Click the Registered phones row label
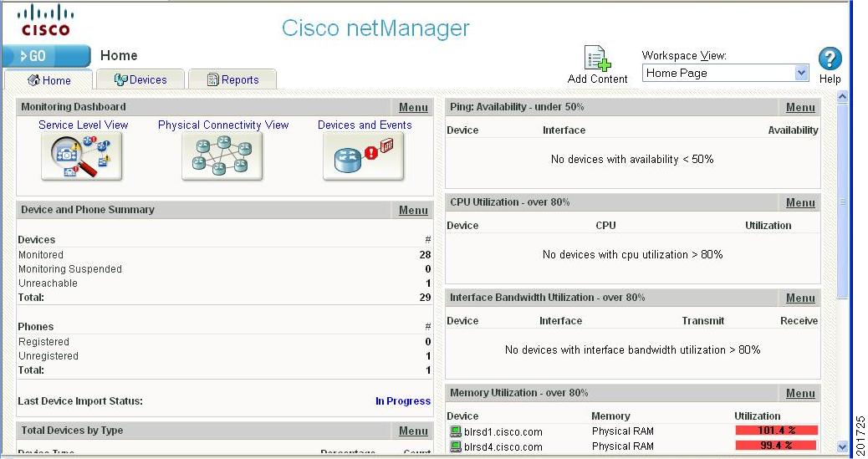Image resolution: width=868 pixels, height=459 pixels. (x=43, y=342)
